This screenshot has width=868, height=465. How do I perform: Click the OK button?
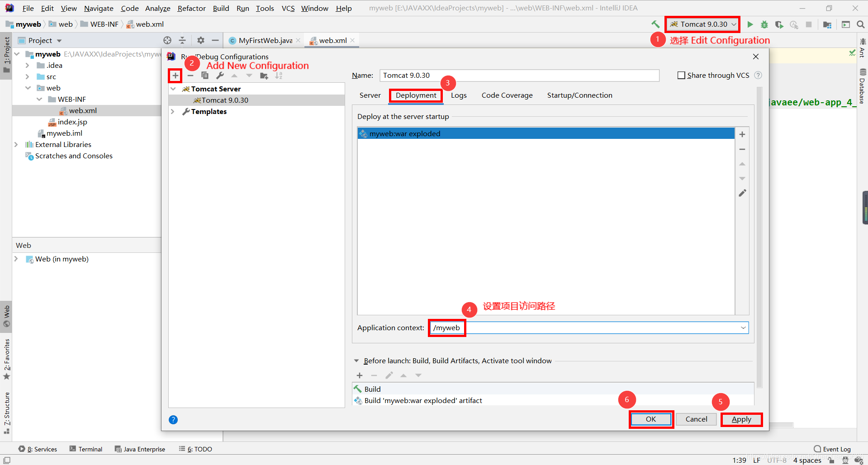click(651, 419)
